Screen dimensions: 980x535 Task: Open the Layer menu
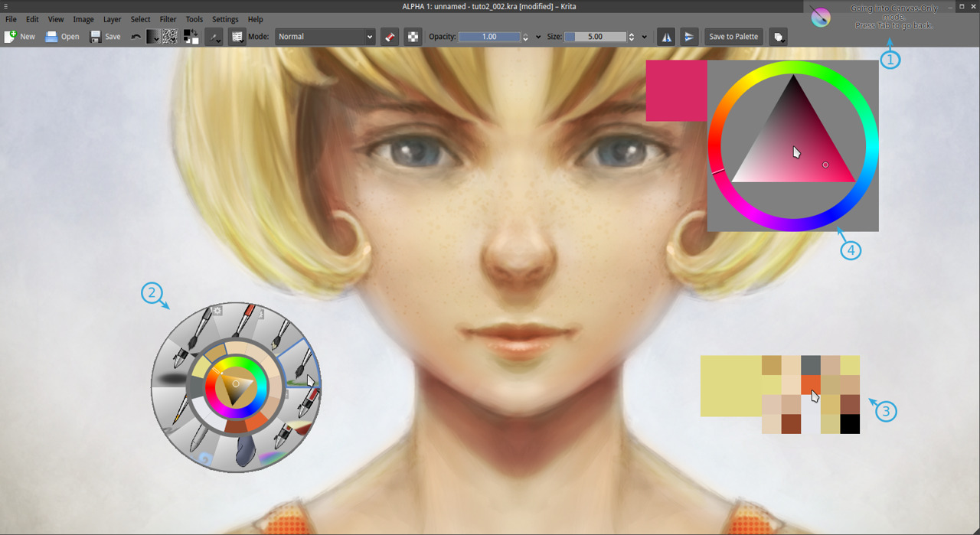(112, 19)
